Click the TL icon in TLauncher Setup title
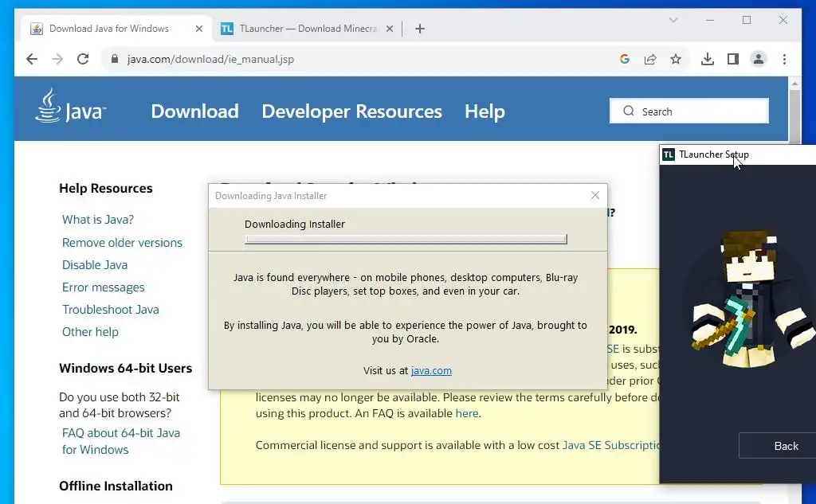This screenshot has width=816, height=504. pos(669,154)
